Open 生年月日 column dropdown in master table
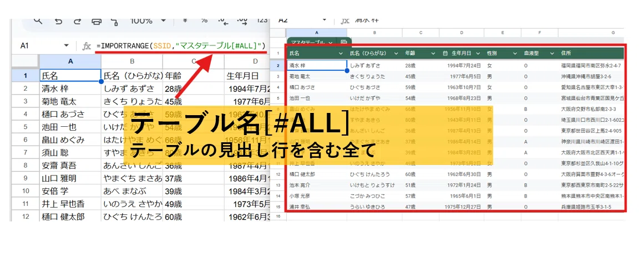This screenshot has width=644, height=253. click(x=478, y=53)
